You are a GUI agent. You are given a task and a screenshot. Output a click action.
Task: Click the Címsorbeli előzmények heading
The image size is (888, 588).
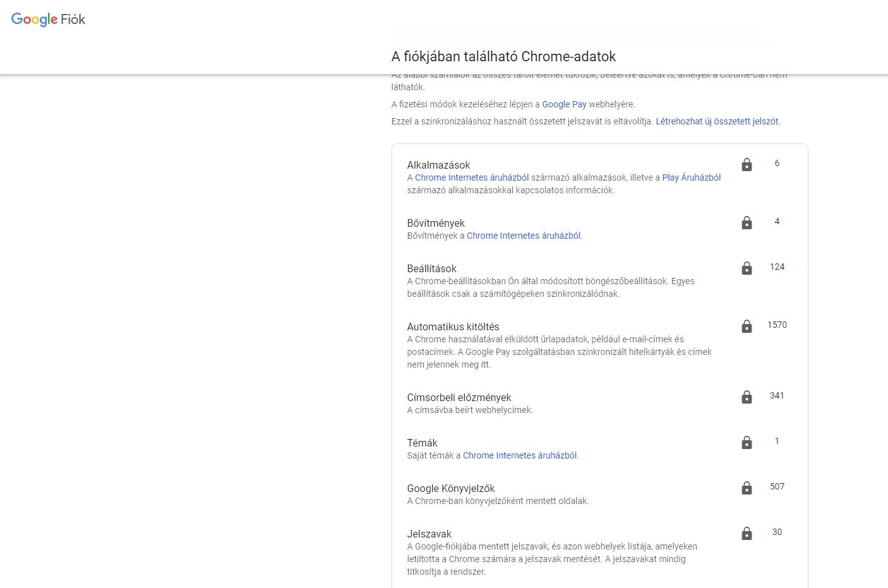(459, 397)
